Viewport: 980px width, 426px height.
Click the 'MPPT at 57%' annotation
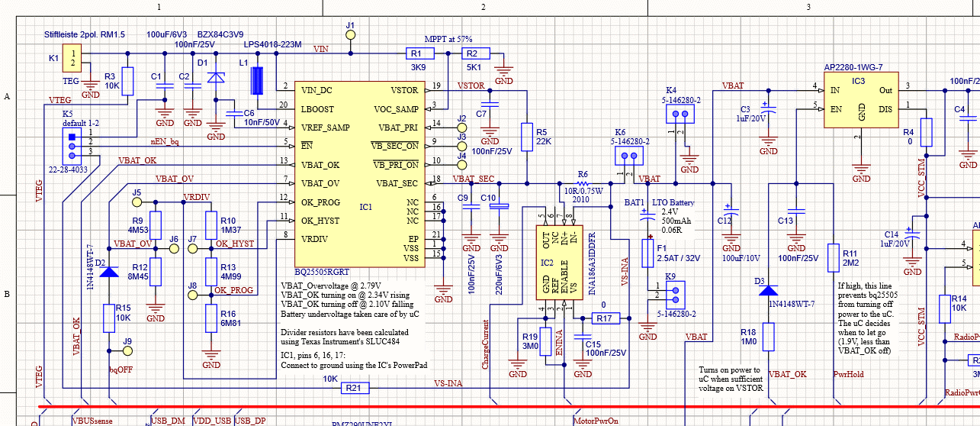[448, 38]
